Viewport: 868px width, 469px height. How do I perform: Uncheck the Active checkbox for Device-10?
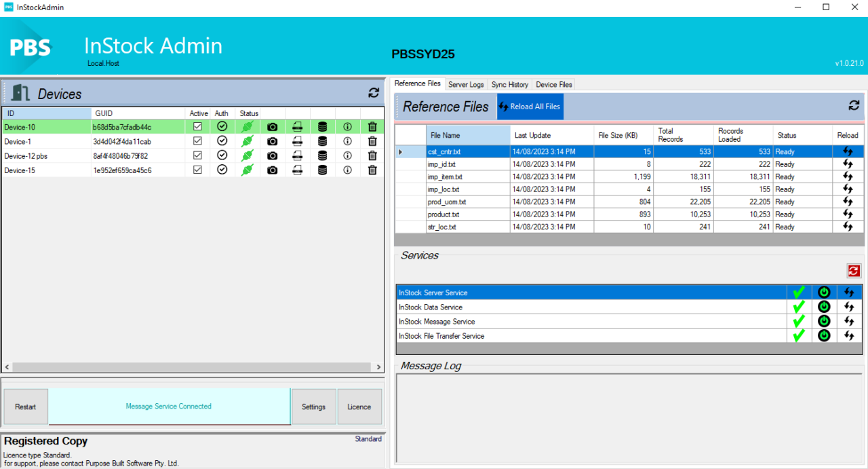[197, 126]
